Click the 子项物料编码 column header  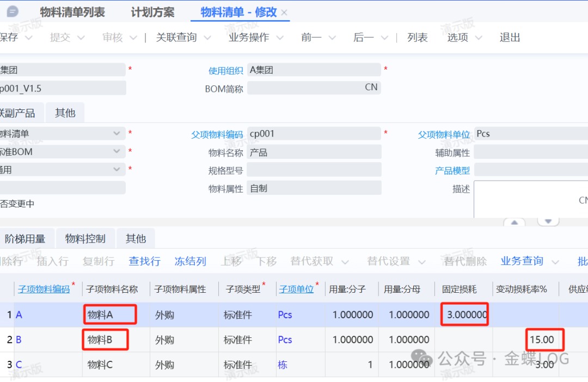44,289
